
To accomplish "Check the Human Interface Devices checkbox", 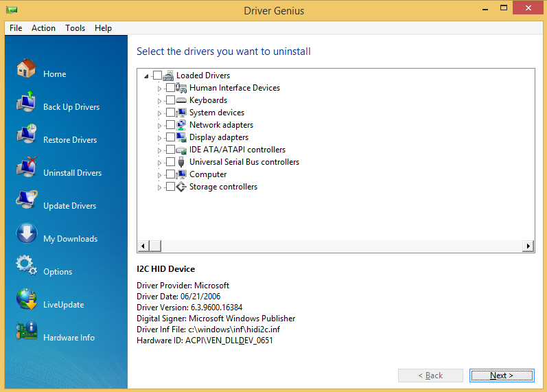I will [x=170, y=88].
